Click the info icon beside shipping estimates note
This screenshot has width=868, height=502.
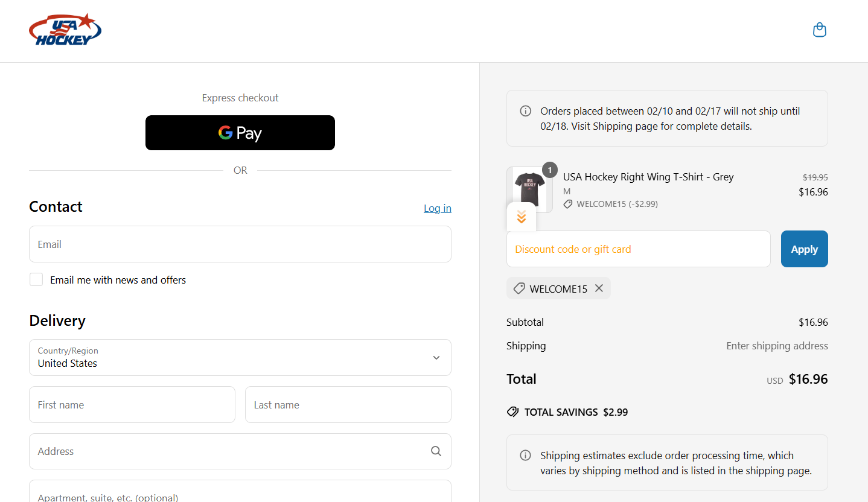pyautogui.click(x=525, y=456)
